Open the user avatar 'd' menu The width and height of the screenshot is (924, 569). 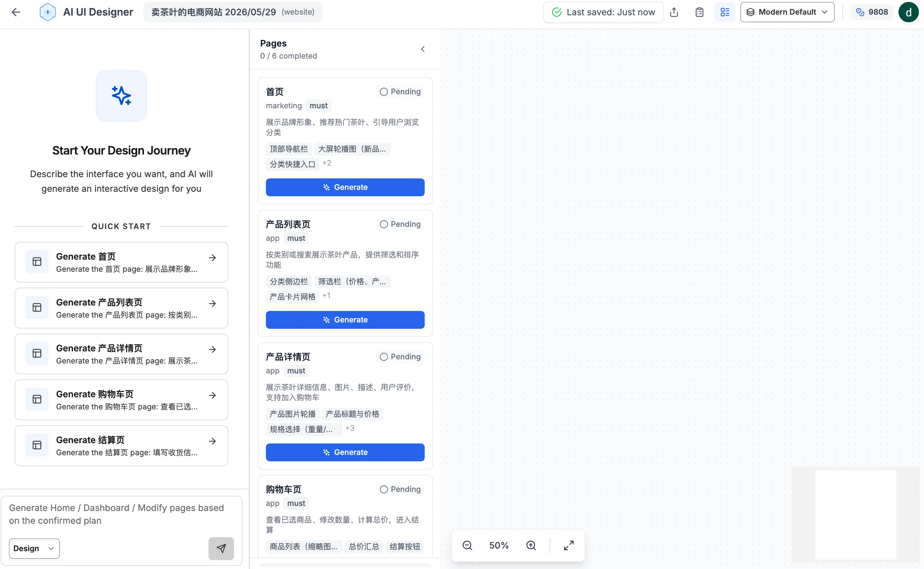[908, 12]
